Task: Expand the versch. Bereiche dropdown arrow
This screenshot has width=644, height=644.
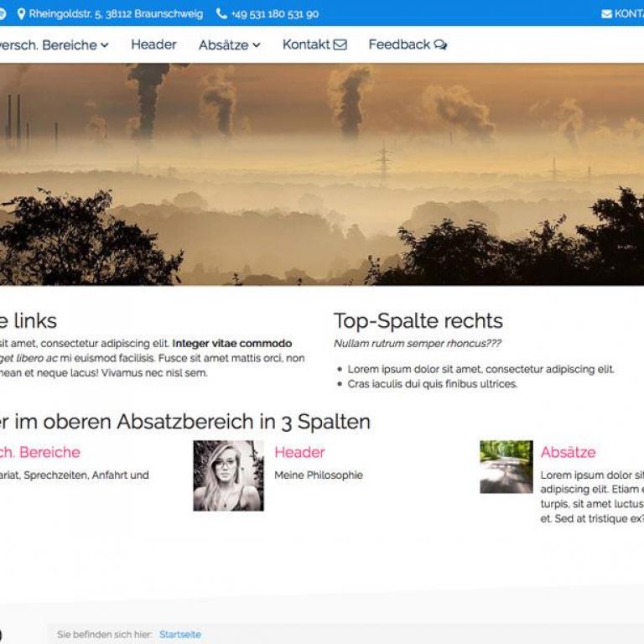Action: [x=105, y=46]
